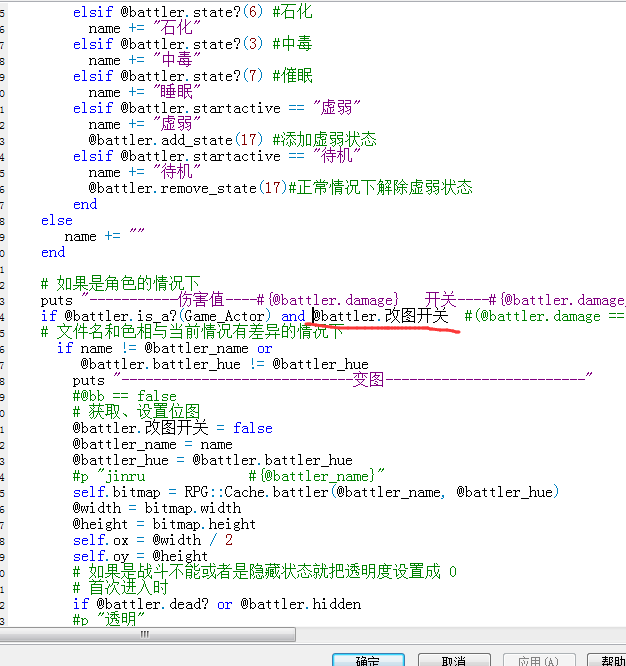Click the comment about 战斗不能 transparency
Viewport: 626px width, 666px height.
point(264,572)
